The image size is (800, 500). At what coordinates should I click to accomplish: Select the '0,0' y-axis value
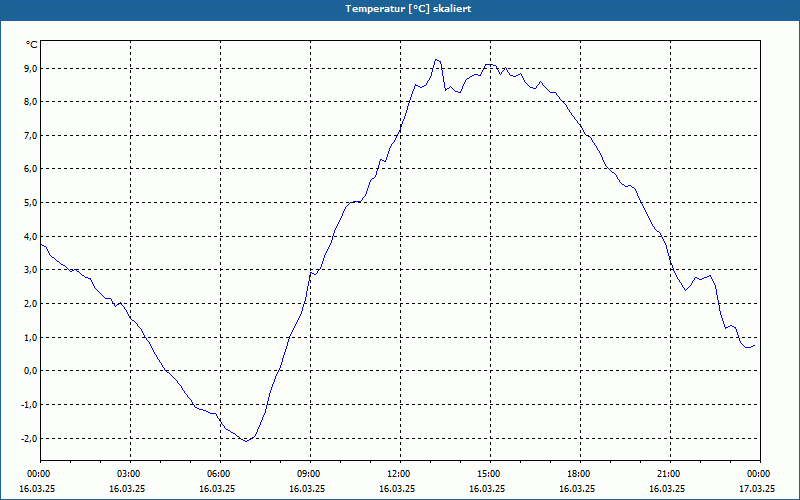pyautogui.click(x=30, y=371)
